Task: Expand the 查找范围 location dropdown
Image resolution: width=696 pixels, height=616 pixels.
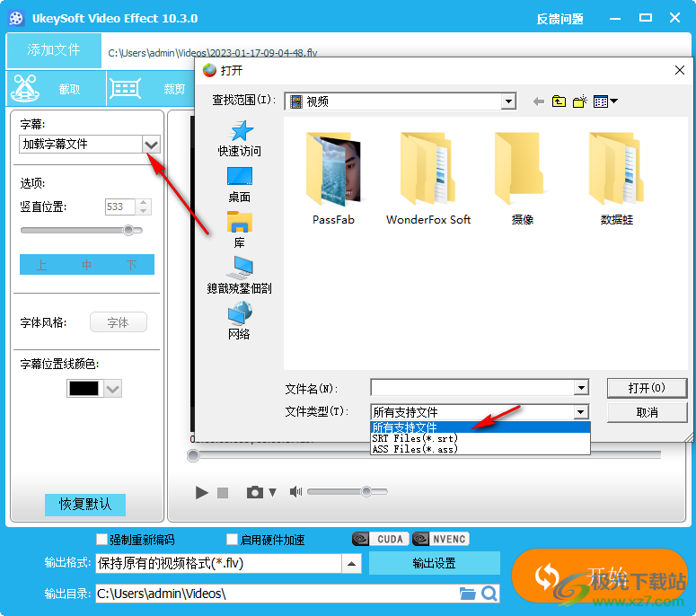Action: (508, 101)
